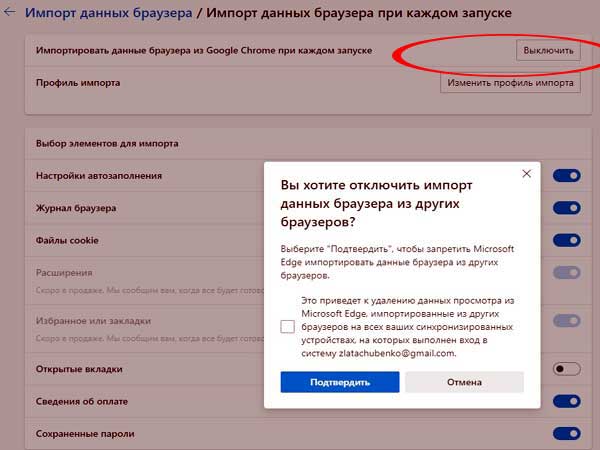
Task: Click the Избранное или закладки label
Action: [93, 321]
